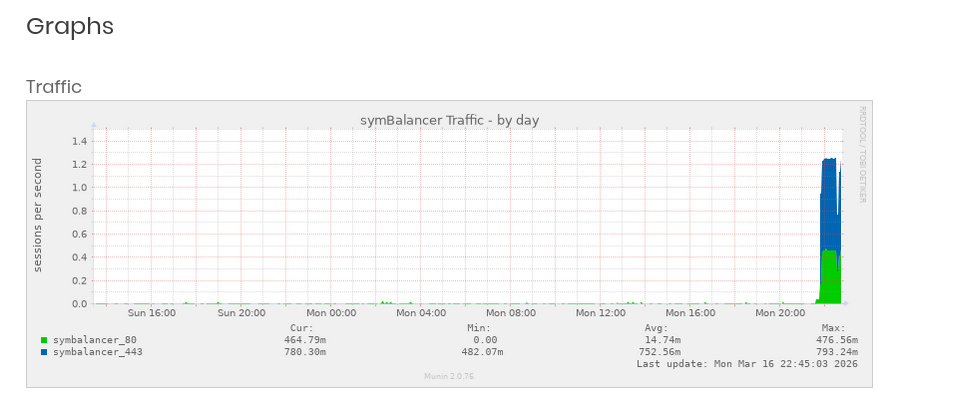Click the 'Mon 16:00' x-axis label

(x=690, y=313)
